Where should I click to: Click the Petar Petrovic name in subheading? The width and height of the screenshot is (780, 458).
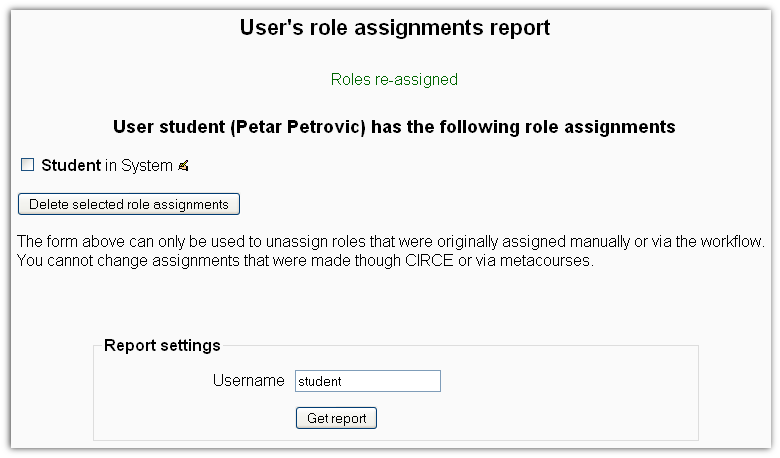(298, 127)
